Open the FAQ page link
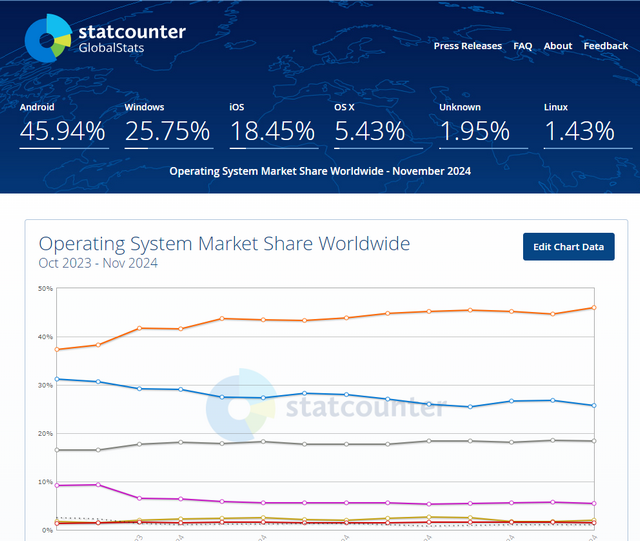Screen dimensions: 640x541 point(522,46)
